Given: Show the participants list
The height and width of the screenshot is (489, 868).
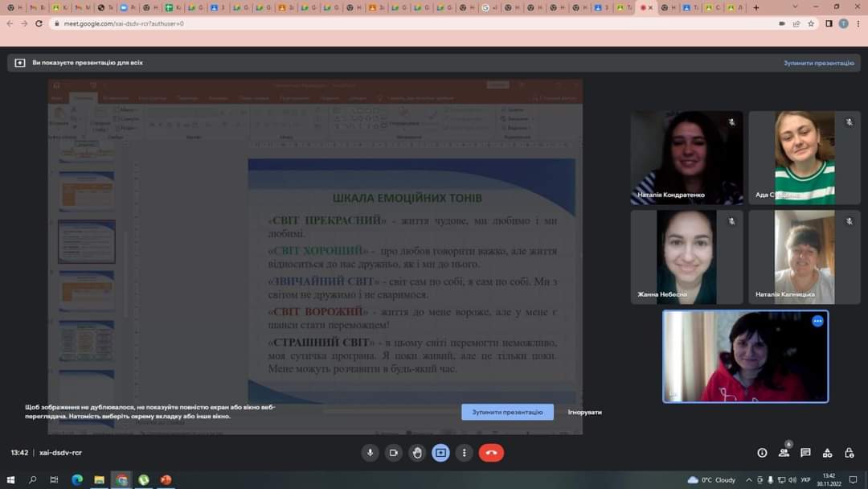Looking at the screenshot, I should tap(784, 453).
